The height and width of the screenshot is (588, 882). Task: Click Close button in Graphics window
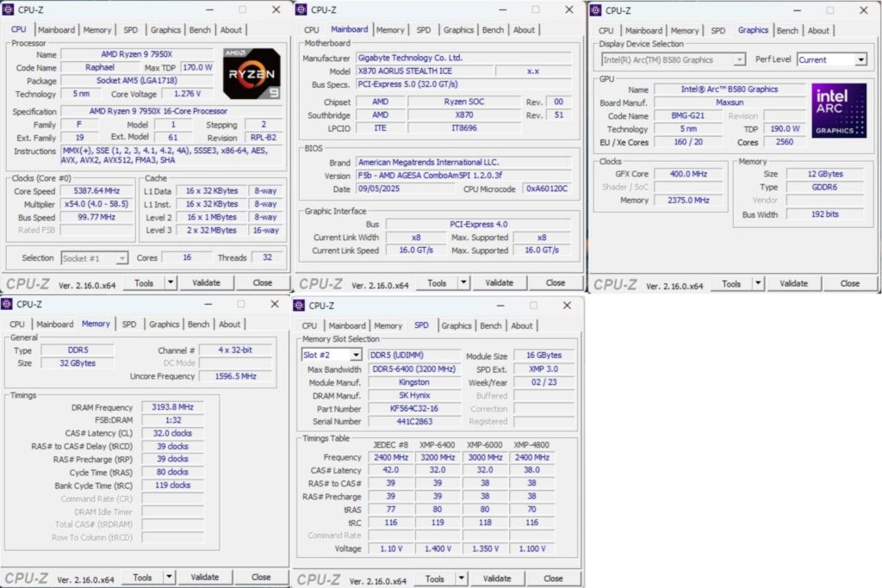pos(849,284)
